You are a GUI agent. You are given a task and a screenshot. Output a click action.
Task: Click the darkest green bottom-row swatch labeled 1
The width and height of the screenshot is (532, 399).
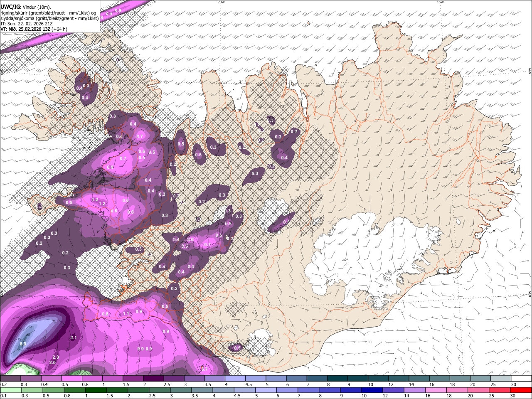tap(96, 390)
